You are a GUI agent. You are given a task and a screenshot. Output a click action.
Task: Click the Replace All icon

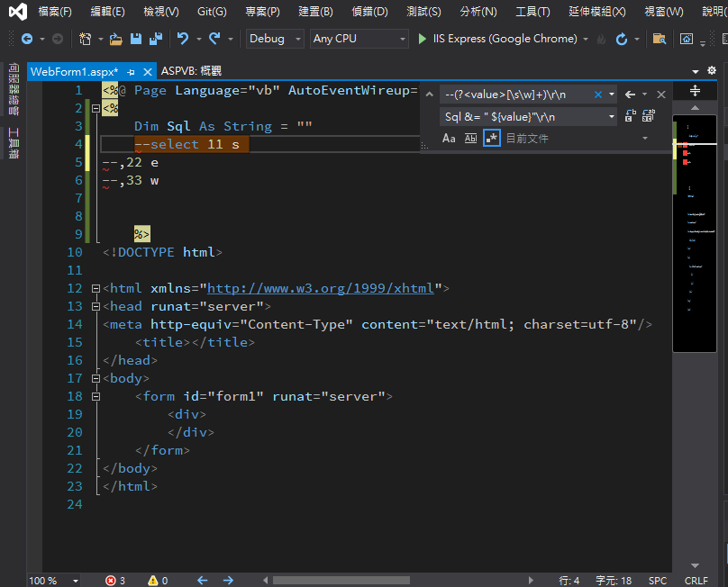[648, 116]
